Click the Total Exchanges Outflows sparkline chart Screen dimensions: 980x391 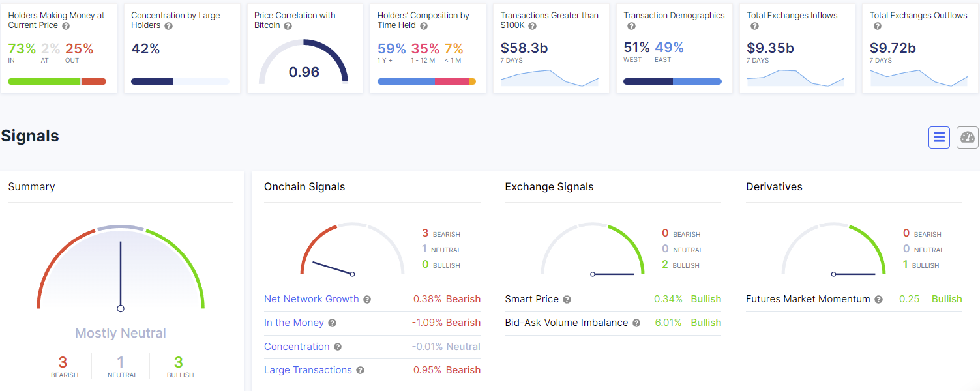point(919,78)
